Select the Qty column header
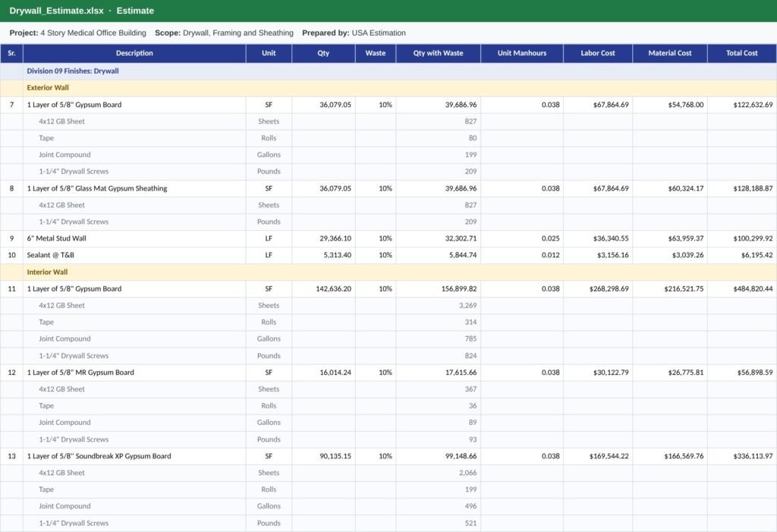 323,53
